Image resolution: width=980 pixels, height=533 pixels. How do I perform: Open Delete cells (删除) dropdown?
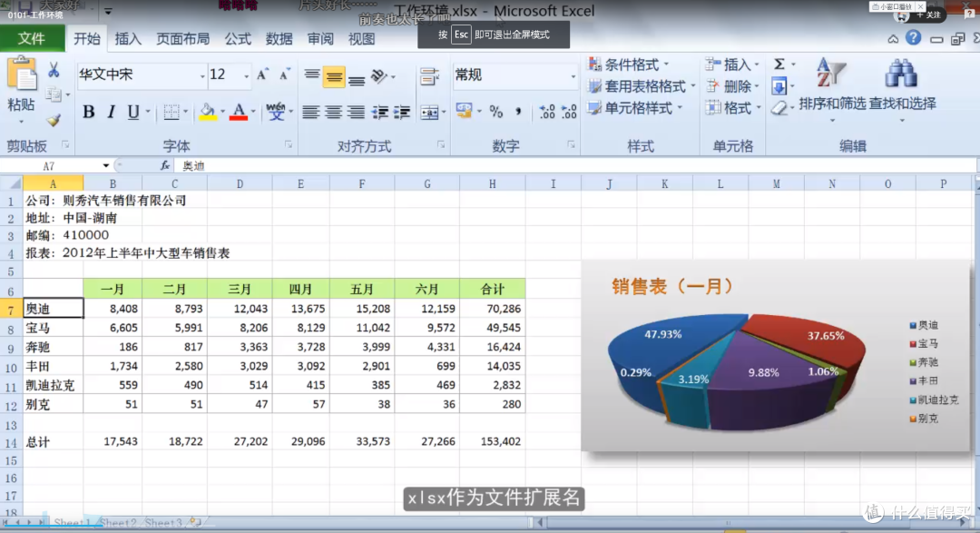732,86
